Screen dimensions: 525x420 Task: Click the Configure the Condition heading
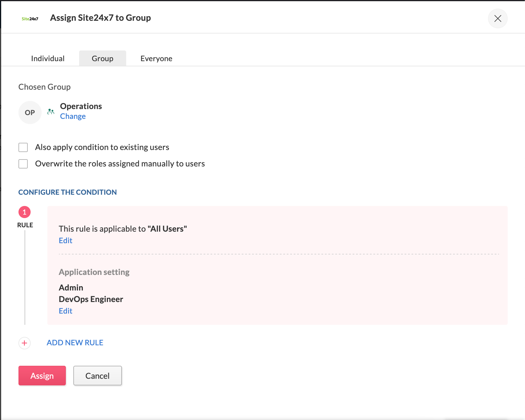click(x=68, y=192)
